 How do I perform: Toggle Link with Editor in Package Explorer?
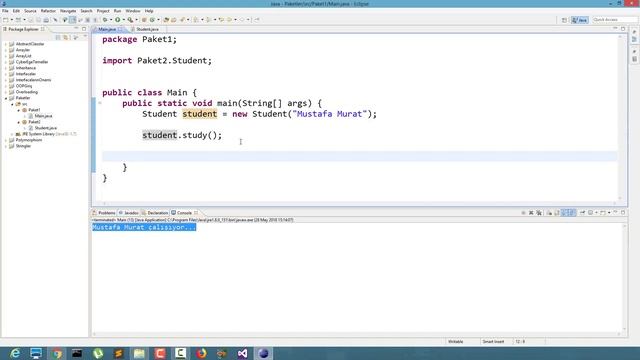pos(66,37)
